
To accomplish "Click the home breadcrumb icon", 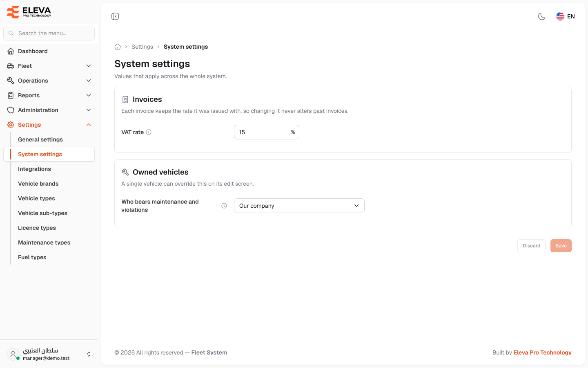I will (x=118, y=47).
